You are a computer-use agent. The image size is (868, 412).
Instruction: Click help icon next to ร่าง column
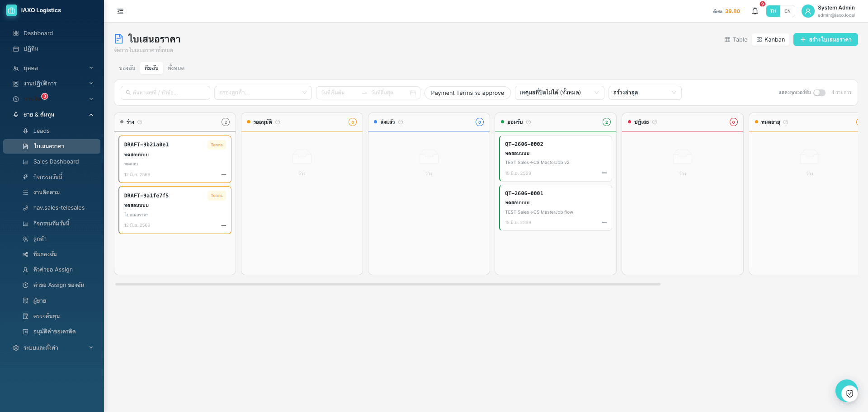(140, 122)
